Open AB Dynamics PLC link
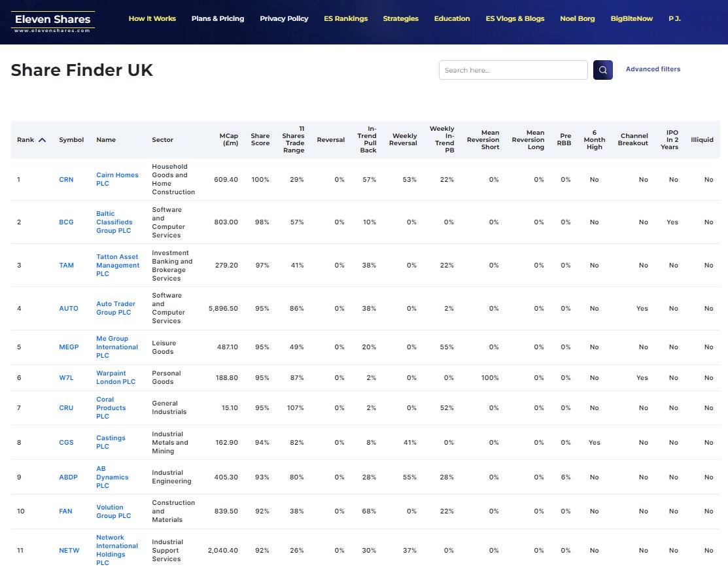This screenshot has width=728, height=571. tap(113, 477)
